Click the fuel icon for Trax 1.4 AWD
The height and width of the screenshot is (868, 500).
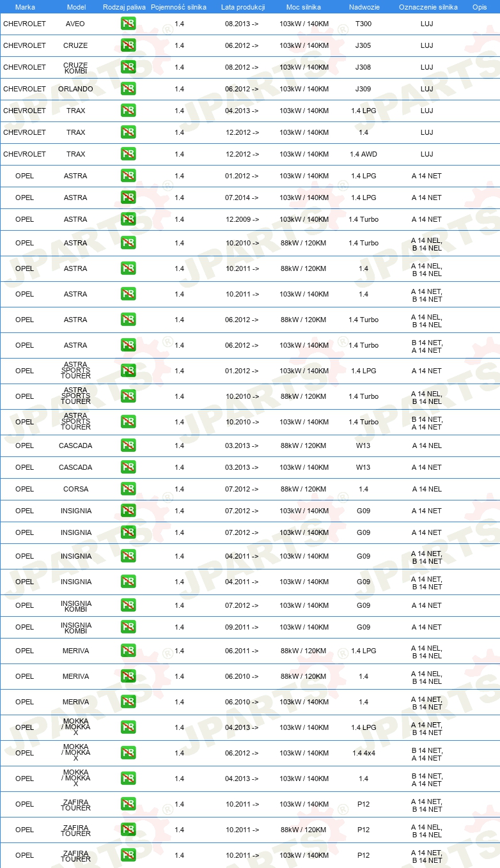(128, 154)
